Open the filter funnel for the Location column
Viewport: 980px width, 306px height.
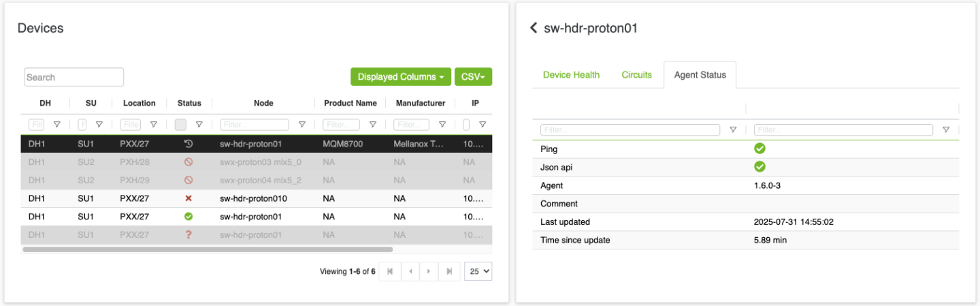[x=154, y=125]
